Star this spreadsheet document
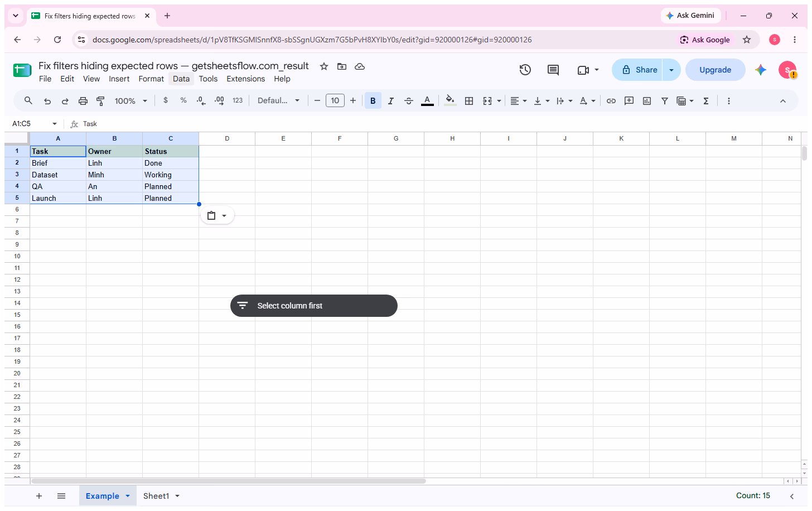This screenshot has width=812, height=511. [324, 66]
